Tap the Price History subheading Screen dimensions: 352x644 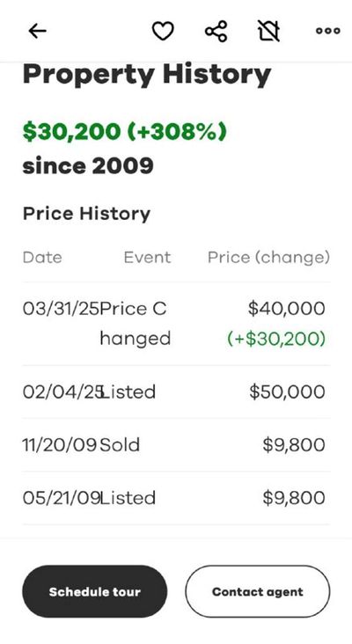(86, 214)
